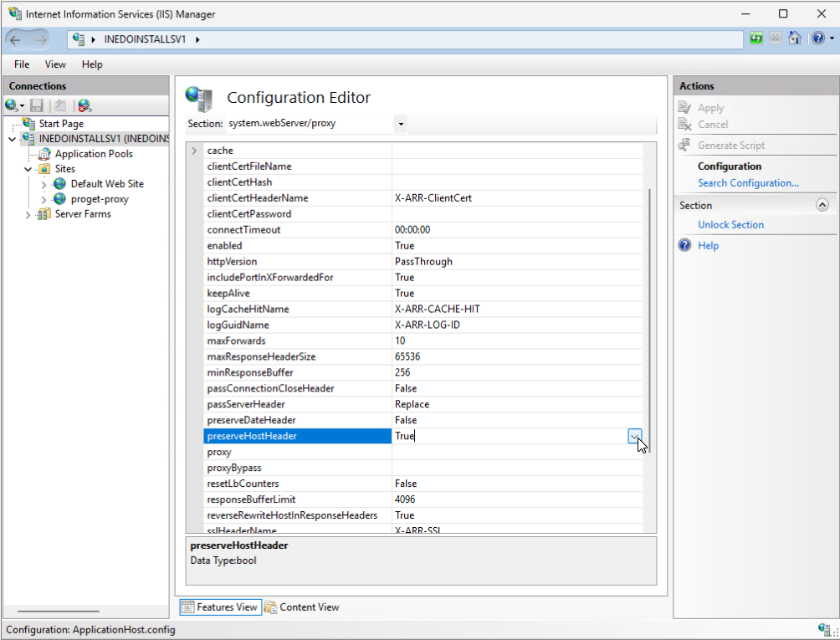Select Application Pools in the tree
This screenshot has height=640, width=840.
pyautogui.click(x=94, y=154)
